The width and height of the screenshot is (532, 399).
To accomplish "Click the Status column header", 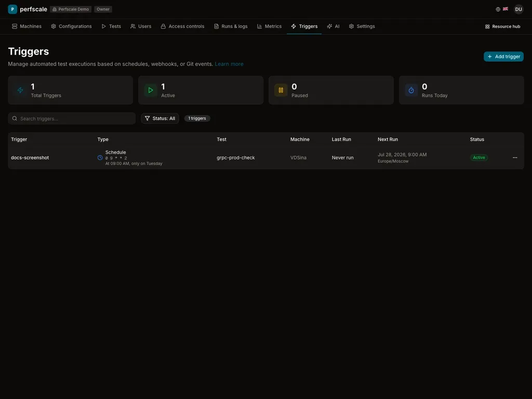I will 477,139.
